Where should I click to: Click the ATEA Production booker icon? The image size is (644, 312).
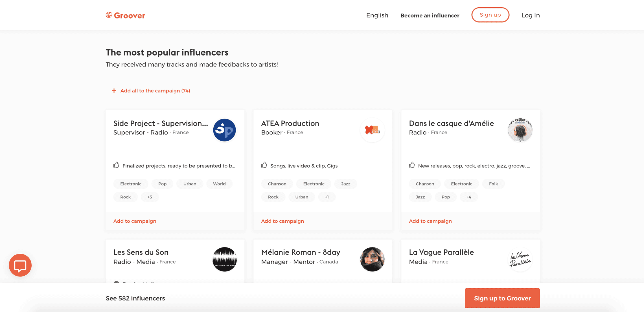click(x=372, y=130)
